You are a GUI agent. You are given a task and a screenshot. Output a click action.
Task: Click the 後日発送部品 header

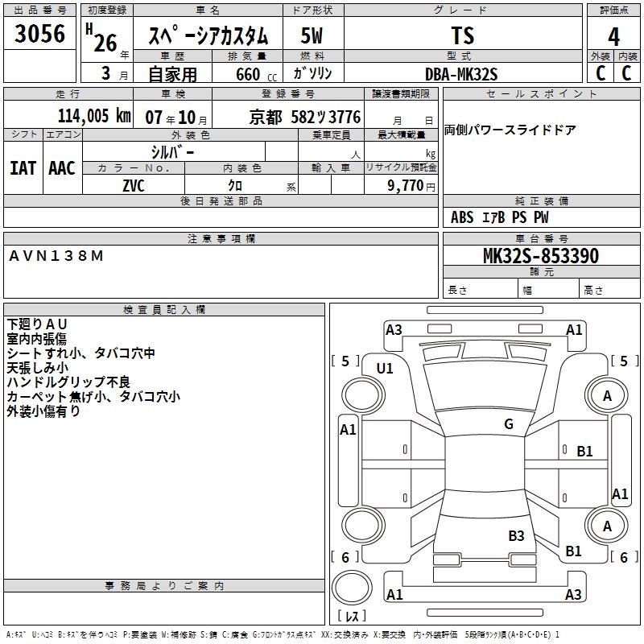(x=221, y=200)
